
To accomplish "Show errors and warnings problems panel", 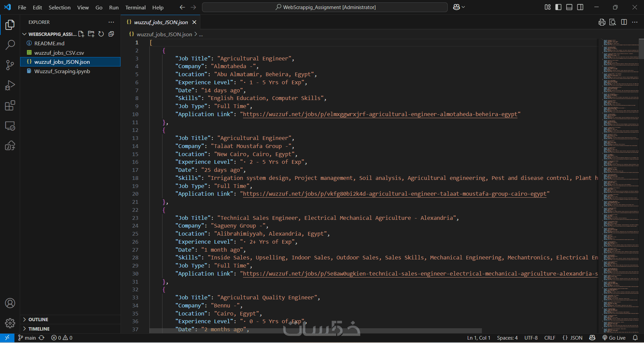I will coord(62,338).
